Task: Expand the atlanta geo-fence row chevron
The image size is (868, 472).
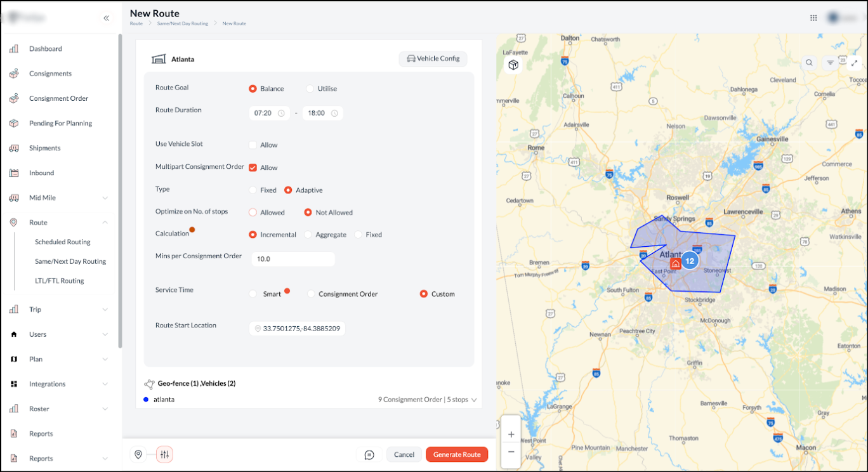Action: (x=473, y=400)
